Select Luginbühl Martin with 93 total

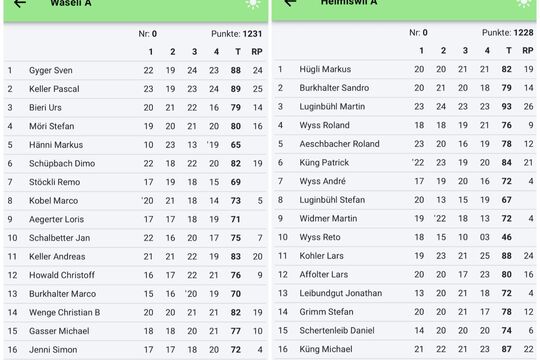coord(405,106)
